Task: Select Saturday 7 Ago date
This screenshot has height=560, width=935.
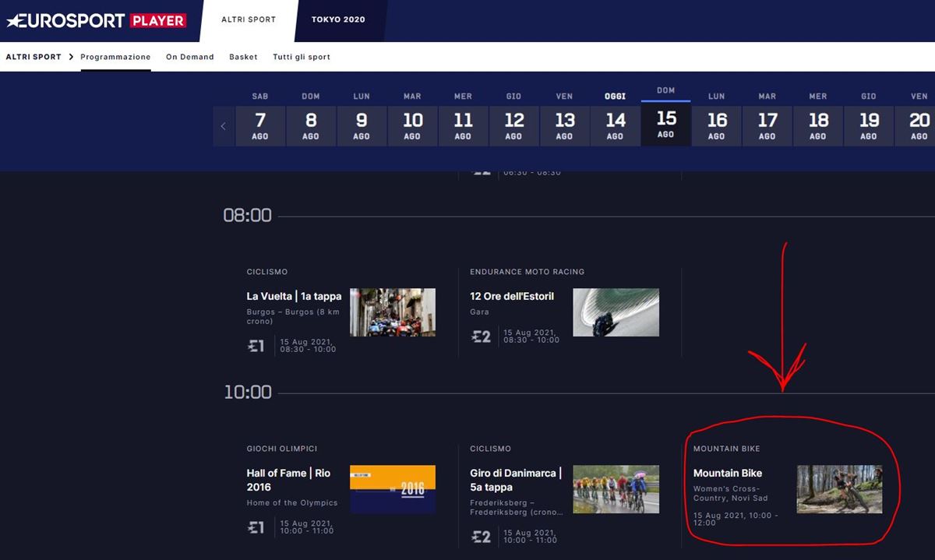Action: [x=260, y=126]
